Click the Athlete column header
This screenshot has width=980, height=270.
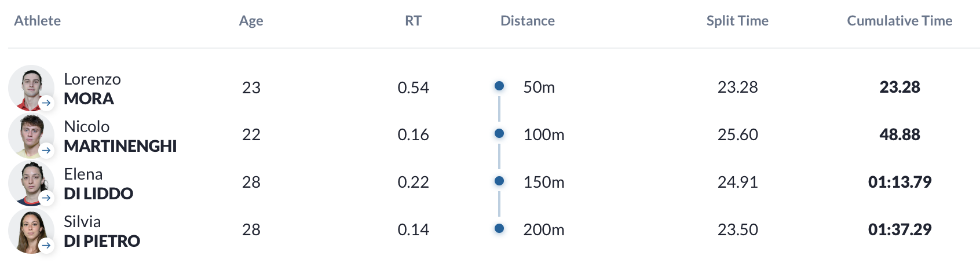37,21
